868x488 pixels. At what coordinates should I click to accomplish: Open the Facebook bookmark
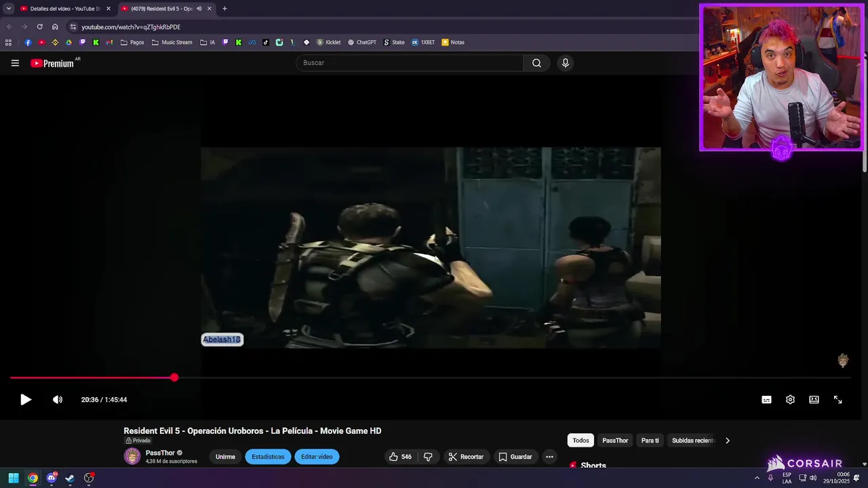tap(28, 42)
